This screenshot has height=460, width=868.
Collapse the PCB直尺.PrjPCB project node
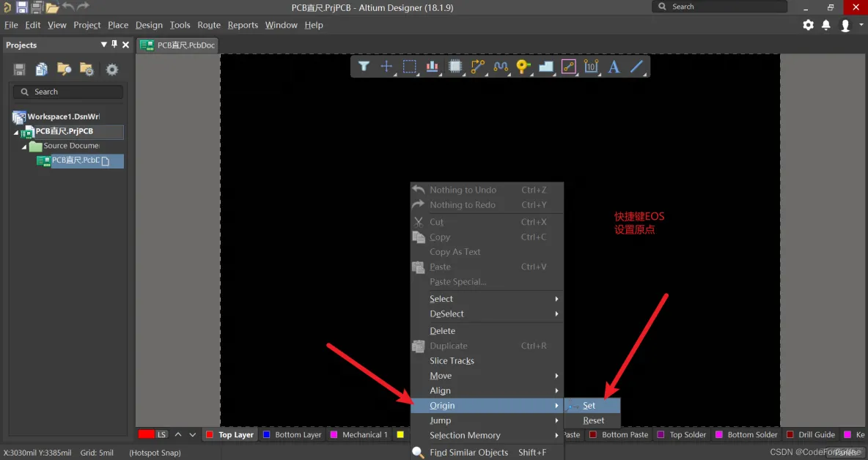click(x=15, y=133)
